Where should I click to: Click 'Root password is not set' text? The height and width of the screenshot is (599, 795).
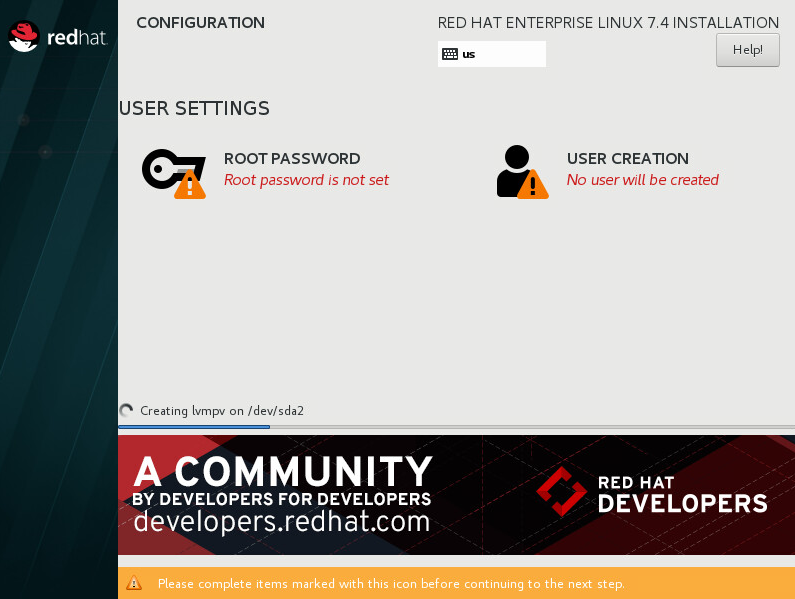306,180
